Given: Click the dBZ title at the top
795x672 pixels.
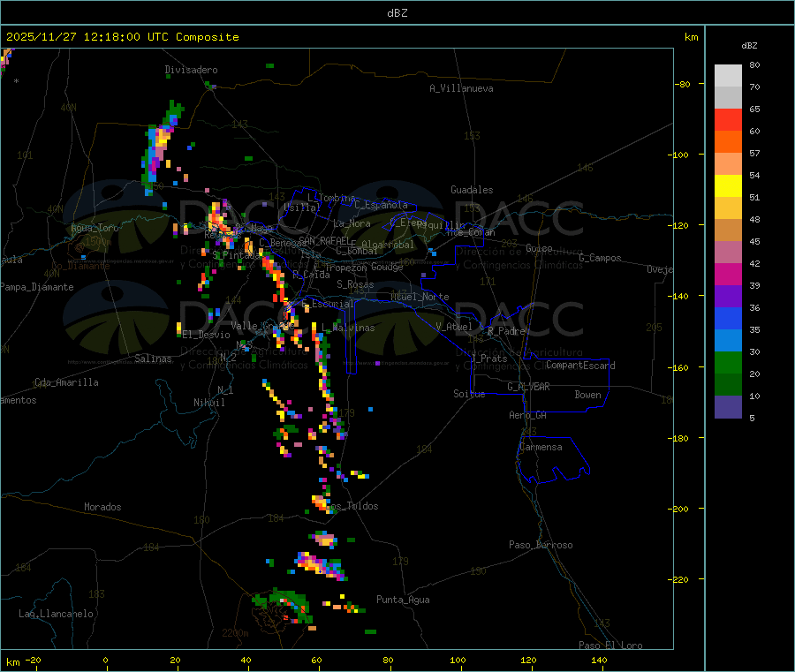Looking at the screenshot, I should point(397,13).
